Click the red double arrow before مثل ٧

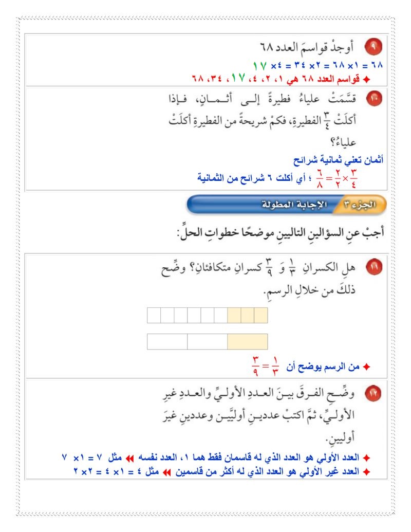(x=129, y=458)
